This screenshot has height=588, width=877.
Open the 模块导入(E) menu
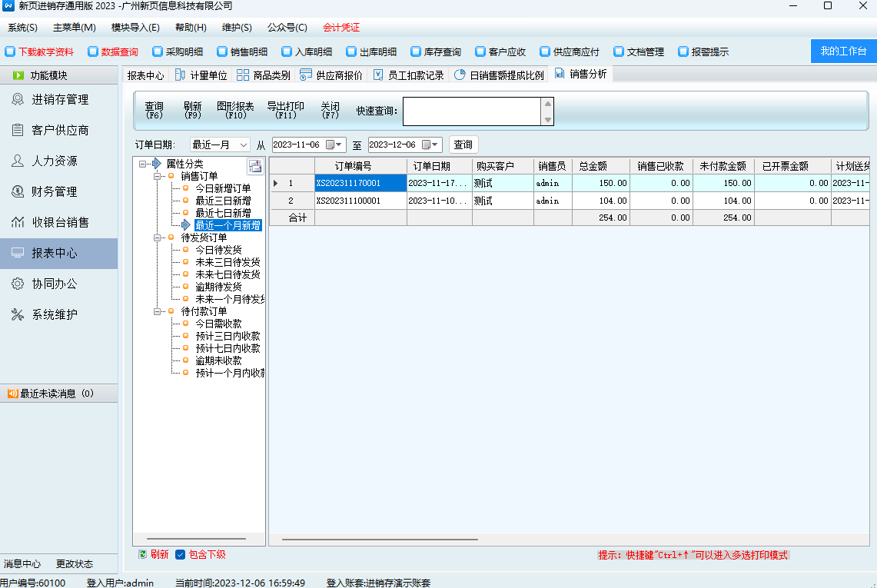pyautogui.click(x=135, y=28)
